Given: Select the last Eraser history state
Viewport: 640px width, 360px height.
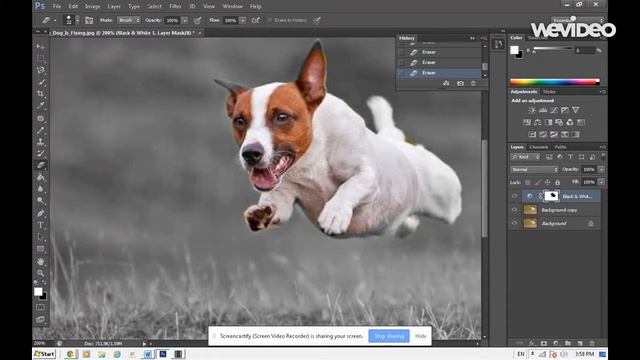Looking at the screenshot, I should (439, 73).
